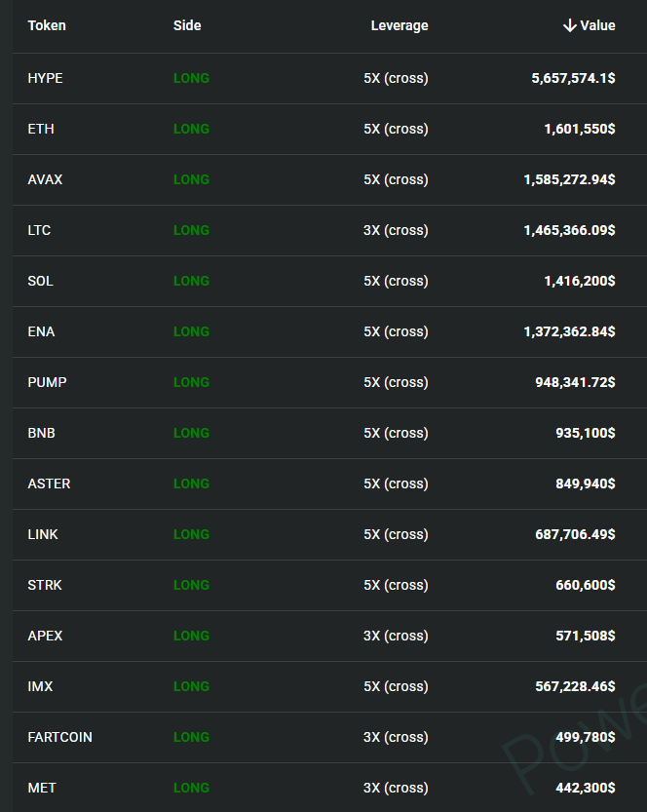Click the ENA token label
The width and height of the screenshot is (647, 812).
click(41, 331)
